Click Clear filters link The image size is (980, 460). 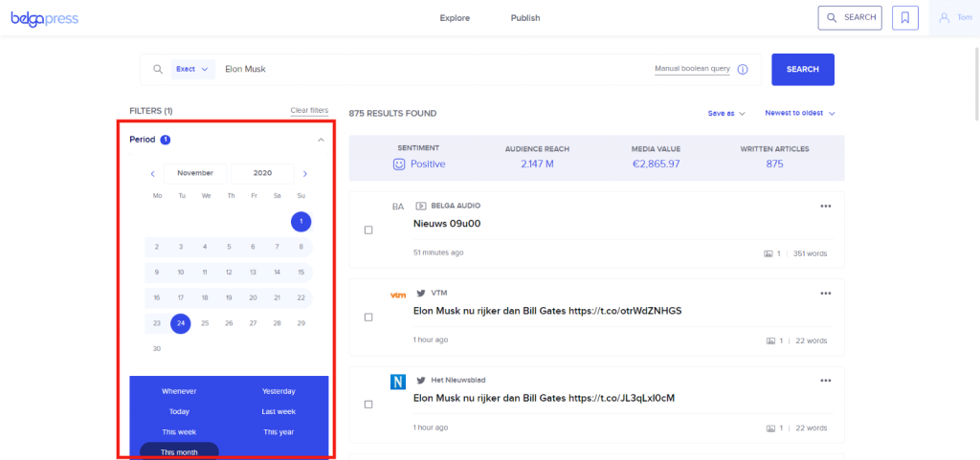click(309, 111)
